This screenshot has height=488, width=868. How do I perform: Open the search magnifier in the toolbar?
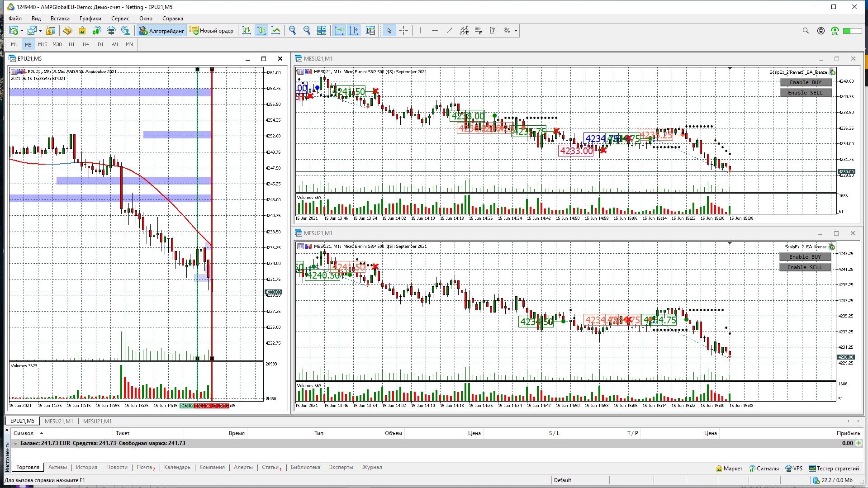pyautogui.click(x=806, y=31)
